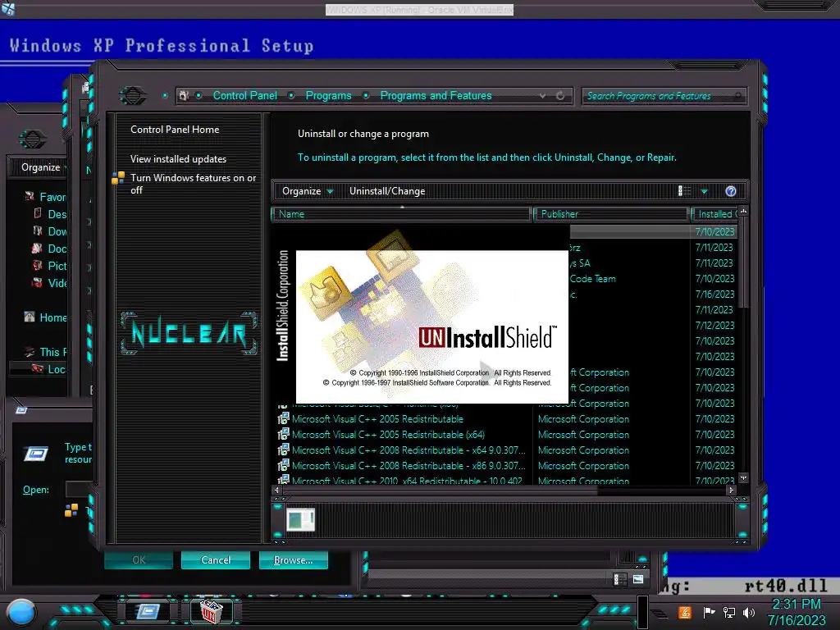
Task: Click the horizontal scrollbar left arrow
Action: (277, 491)
